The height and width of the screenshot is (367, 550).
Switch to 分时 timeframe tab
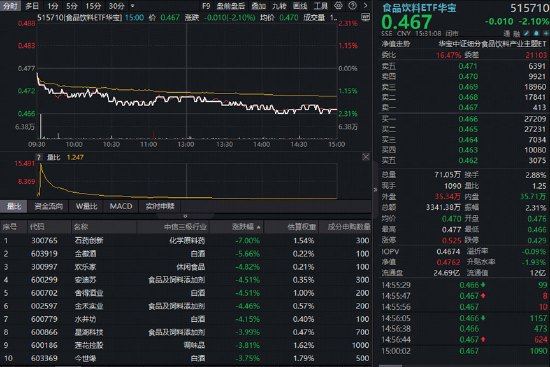pyautogui.click(x=10, y=6)
